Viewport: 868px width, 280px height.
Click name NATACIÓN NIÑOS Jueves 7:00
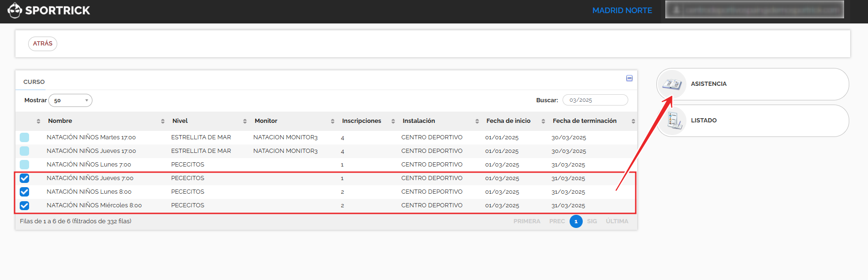coord(90,178)
